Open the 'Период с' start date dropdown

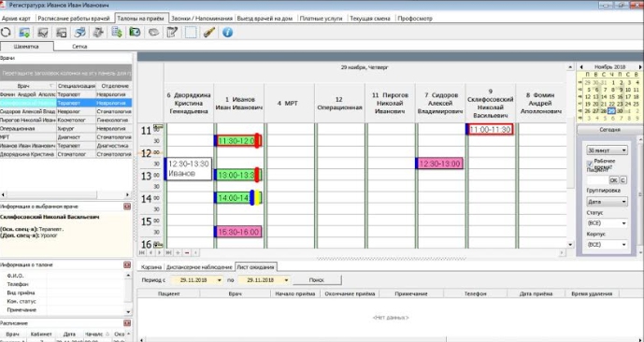[x=219, y=280]
